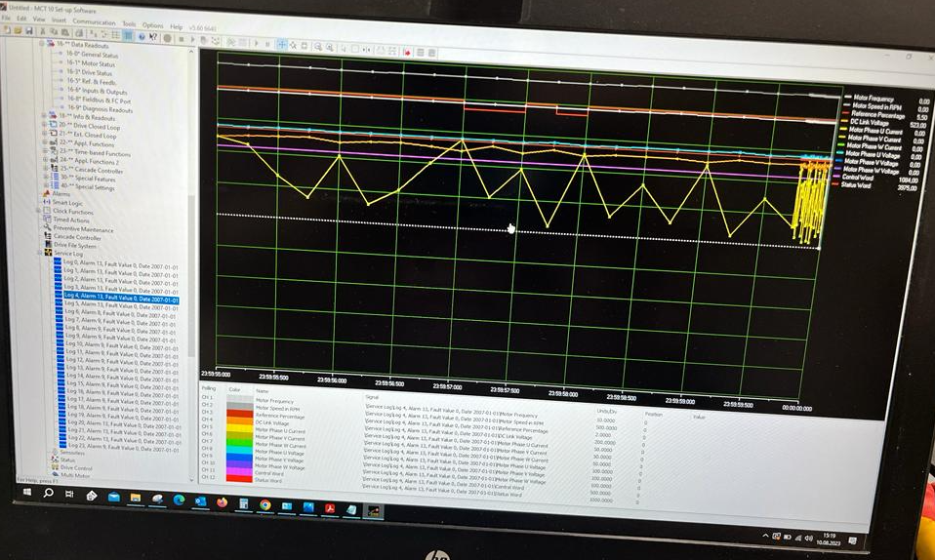Click the red export scope icon
Viewport: 935px width, 560px height.
[407, 52]
